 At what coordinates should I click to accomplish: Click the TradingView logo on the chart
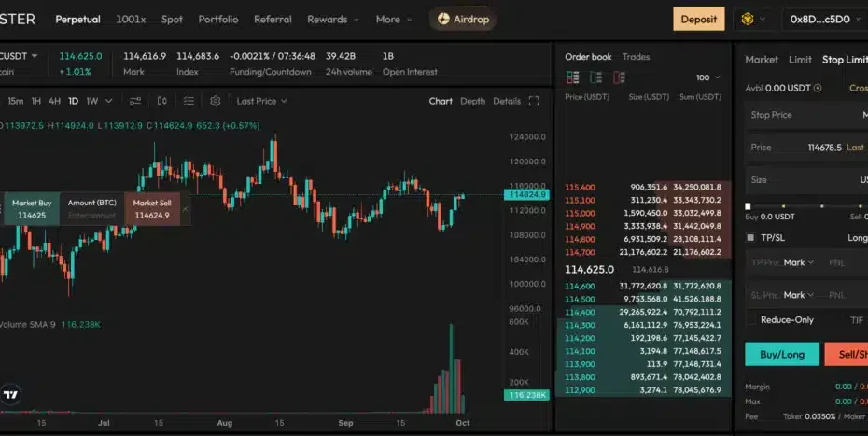point(11,394)
